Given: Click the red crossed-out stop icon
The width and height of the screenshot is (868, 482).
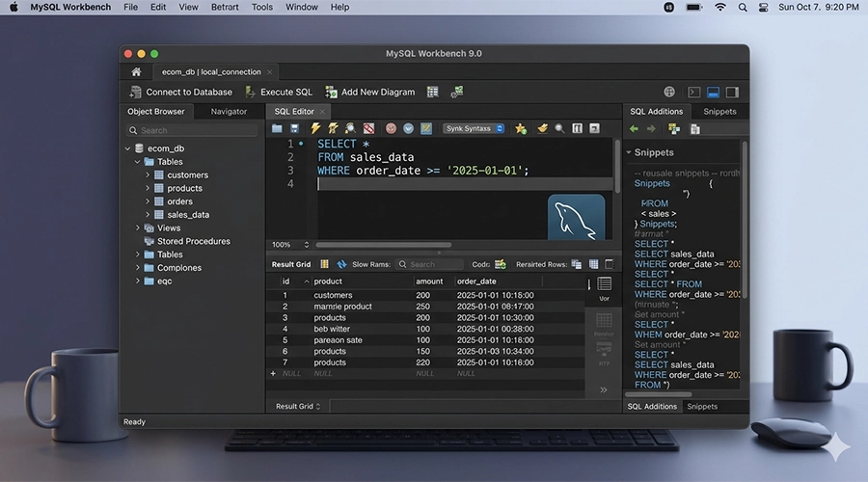Looking at the screenshot, I should pyautogui.click(x=368, y=128).
